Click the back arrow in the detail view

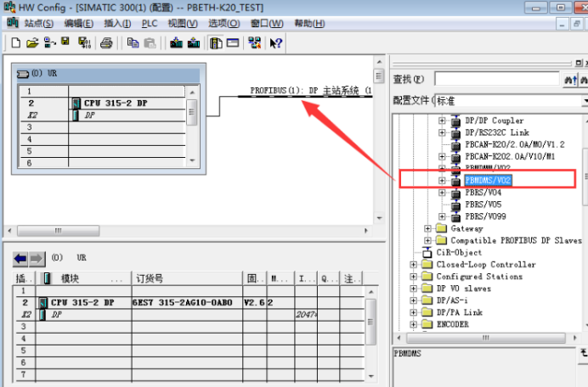pyautogui.click(x=20, y=259)
